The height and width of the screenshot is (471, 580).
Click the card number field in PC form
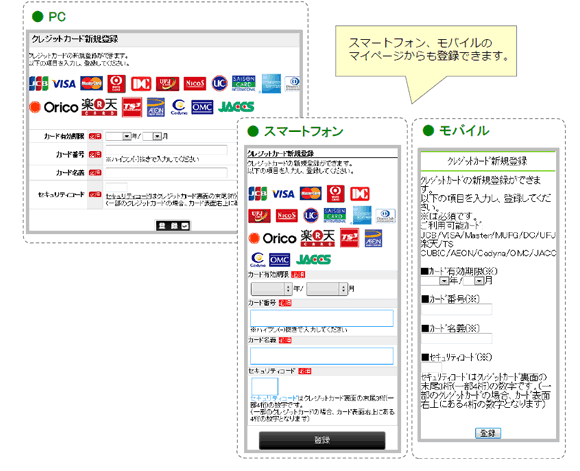tap(166, 150)
